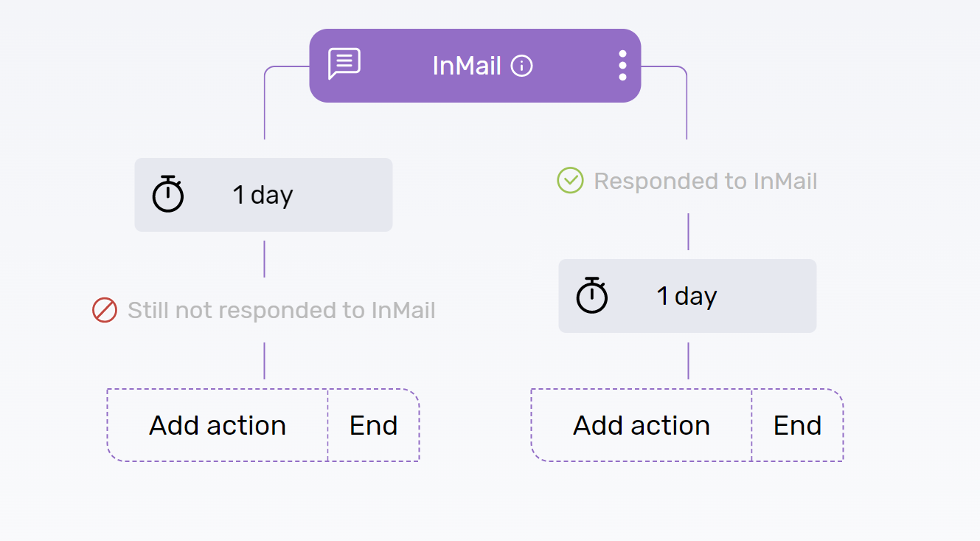The height and width of the screenshot is (541, 980).
Task: Click the green checkmark beside Responded to InMail
Action: [569, 180]
